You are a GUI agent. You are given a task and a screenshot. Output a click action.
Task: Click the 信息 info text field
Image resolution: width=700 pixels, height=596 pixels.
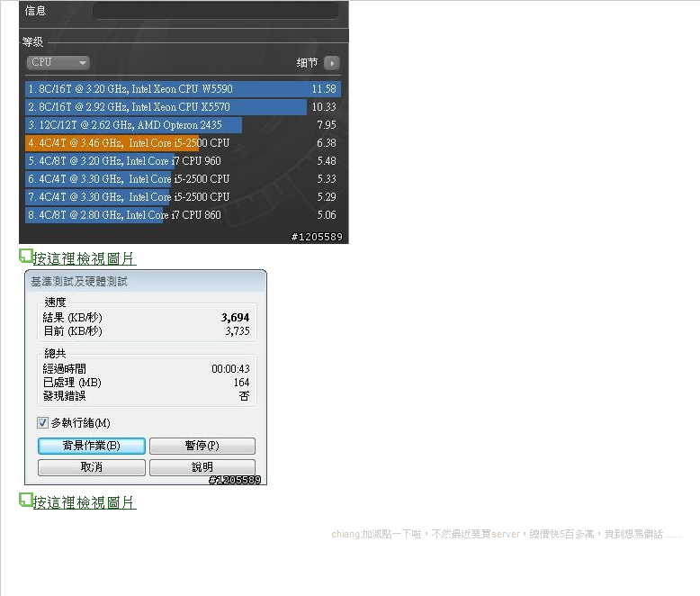(x=215, y=10)
